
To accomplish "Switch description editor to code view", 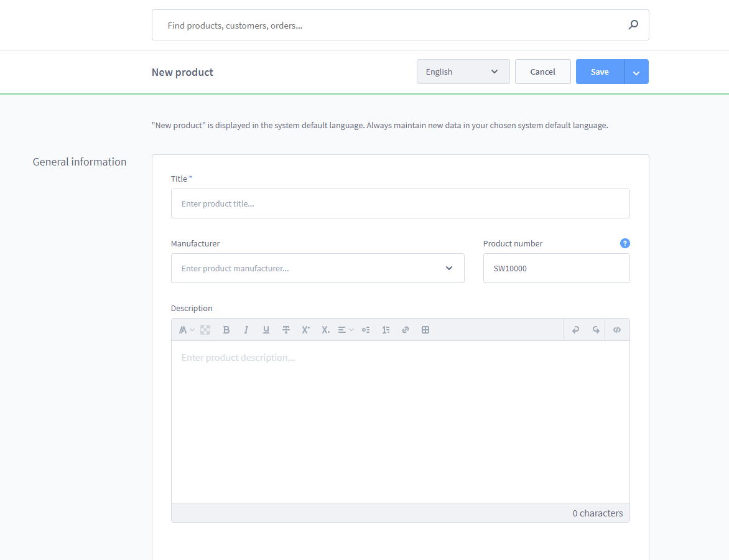I will pos(617,330).
